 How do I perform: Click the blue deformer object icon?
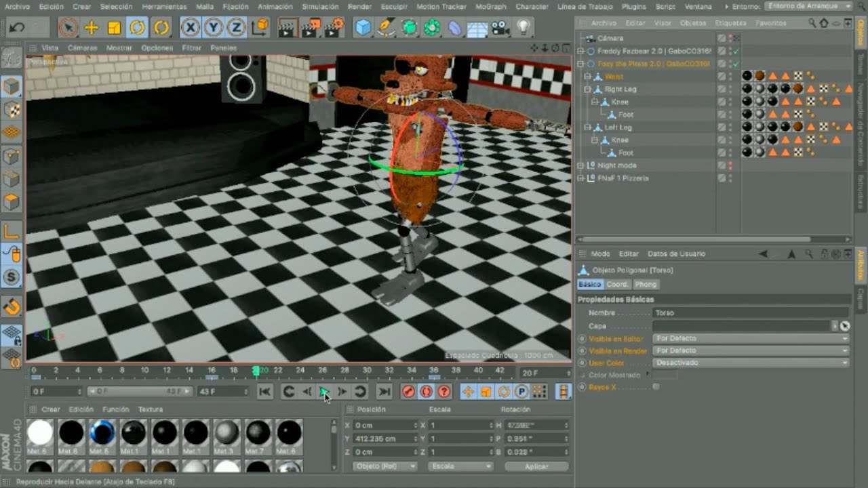[x=454, y=28]
